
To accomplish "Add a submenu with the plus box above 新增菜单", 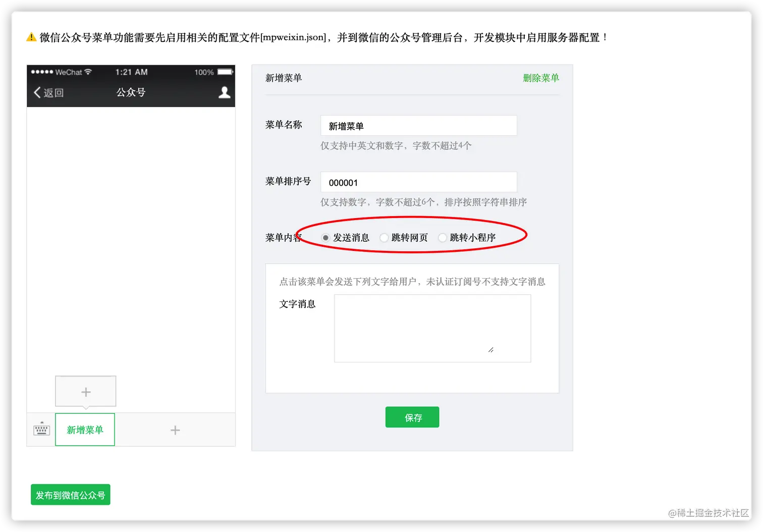I will [x=86, y=392].
